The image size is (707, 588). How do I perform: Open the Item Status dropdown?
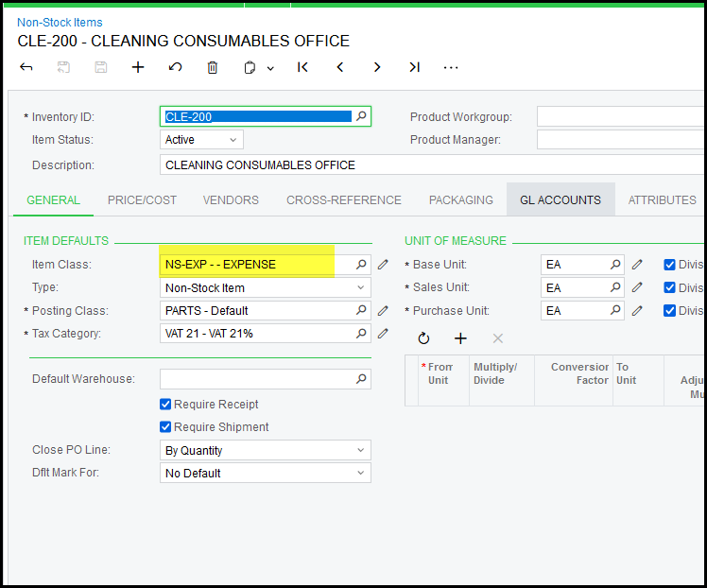[201, 140]
